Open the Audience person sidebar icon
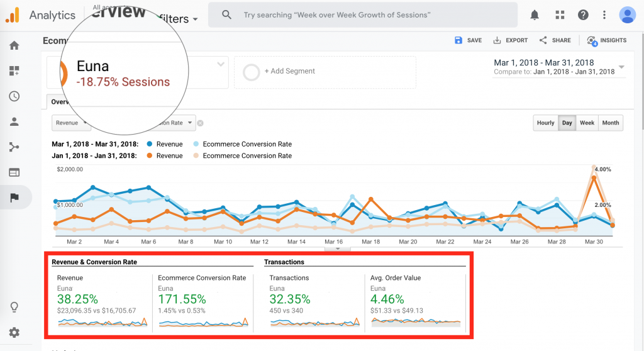 click(x=14, y=121)
